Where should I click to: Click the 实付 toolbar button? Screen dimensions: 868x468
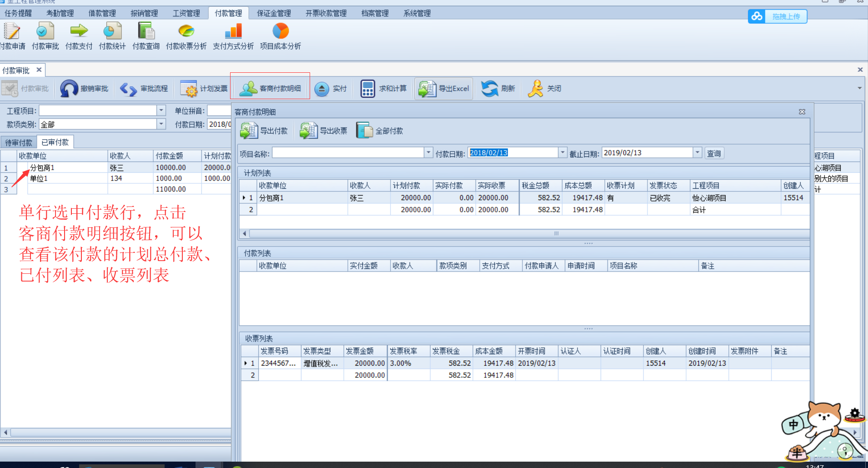pos(331,89)
